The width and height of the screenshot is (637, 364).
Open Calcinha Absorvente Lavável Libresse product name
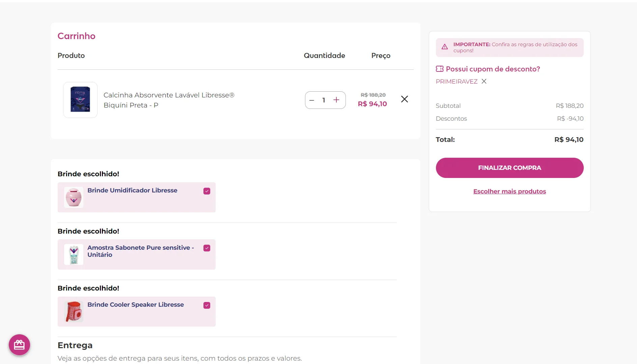pos(169,100)
